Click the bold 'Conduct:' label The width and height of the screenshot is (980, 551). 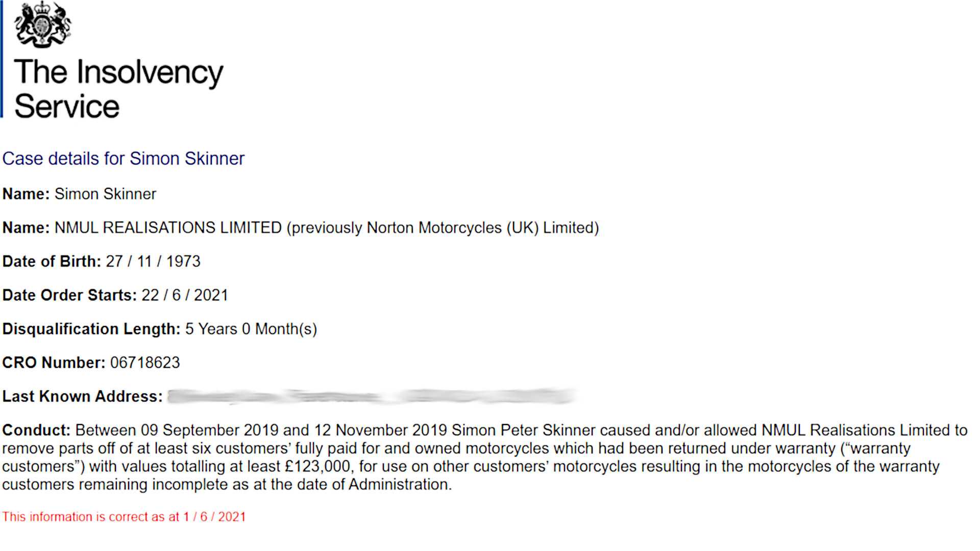coord(36,430)
